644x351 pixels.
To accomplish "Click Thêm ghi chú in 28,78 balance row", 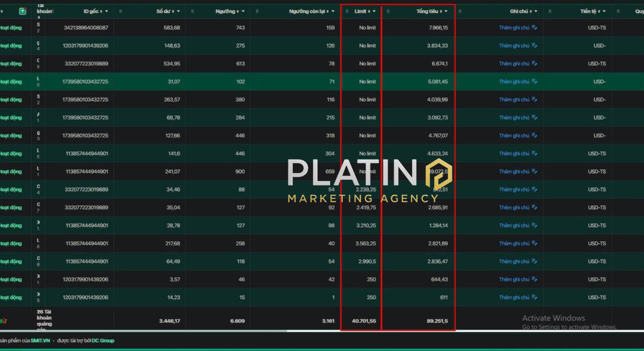I will click(x=514, y=226).
